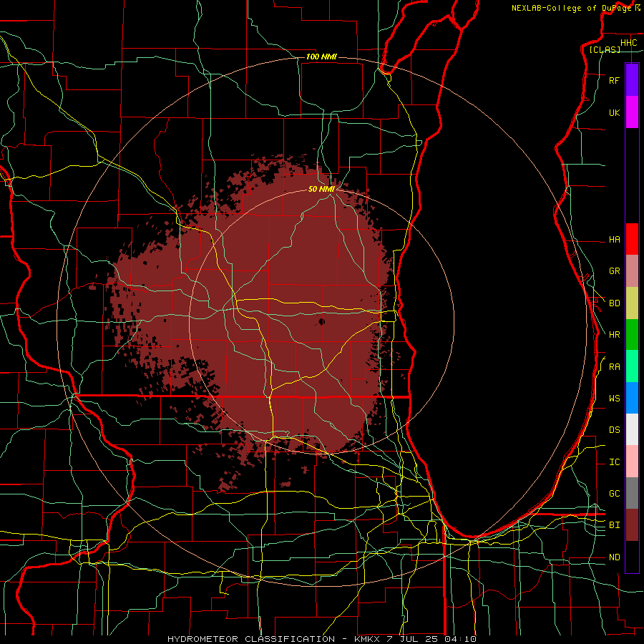Choose the blue WS legend color swatch
The width and height of the screenshot is (644, 644).
[x=632, y=398]
